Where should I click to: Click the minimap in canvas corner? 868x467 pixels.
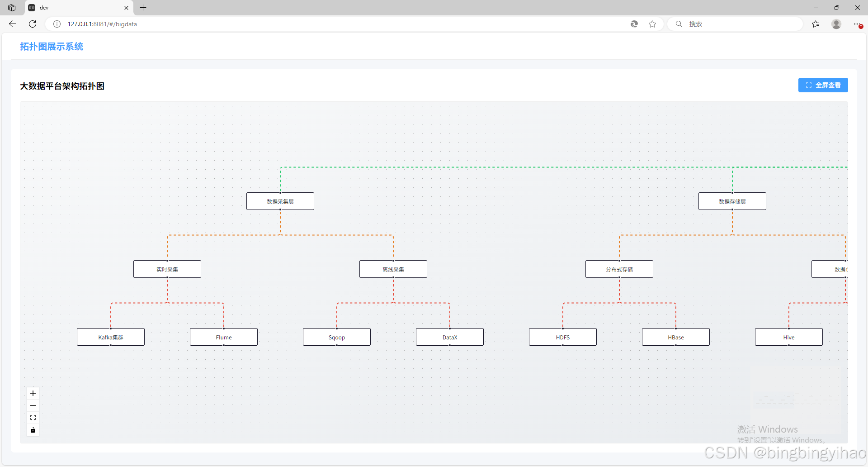796,400
